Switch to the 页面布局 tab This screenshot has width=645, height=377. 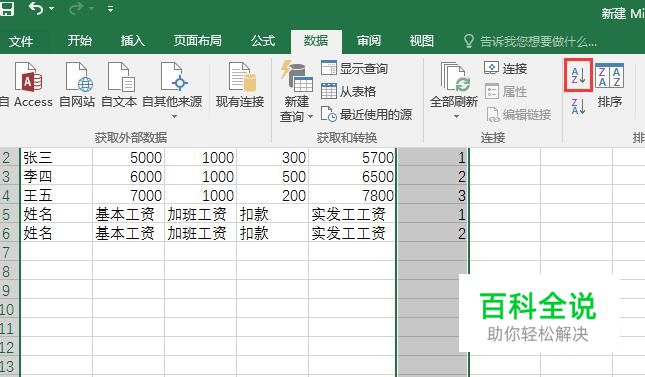pyautogui.click(x=197, y=41)
